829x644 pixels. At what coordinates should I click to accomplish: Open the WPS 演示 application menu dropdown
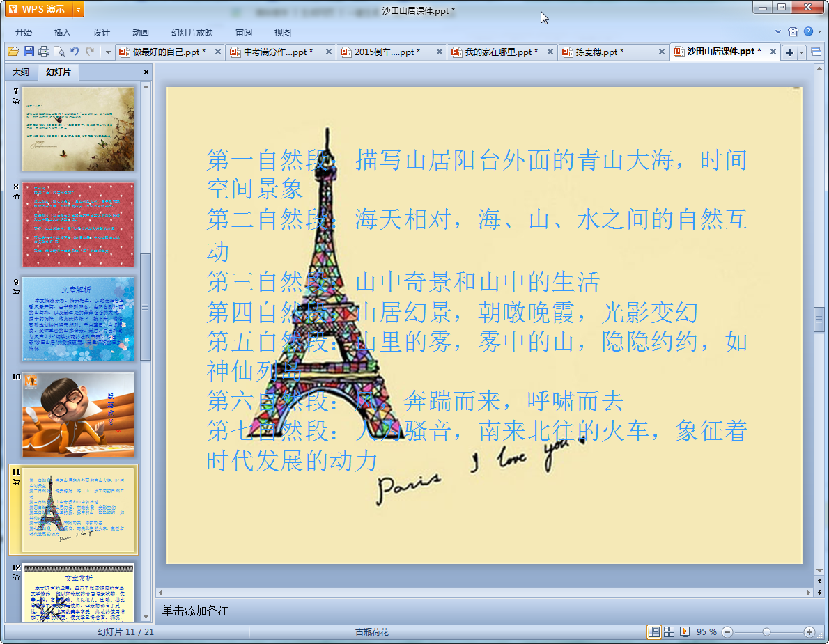[x=78, y=9]
